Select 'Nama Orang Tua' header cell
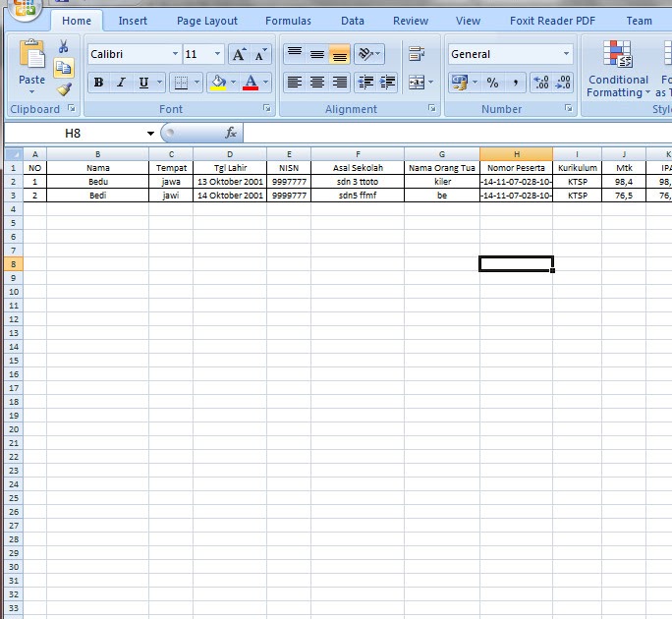 click(442, 168)
